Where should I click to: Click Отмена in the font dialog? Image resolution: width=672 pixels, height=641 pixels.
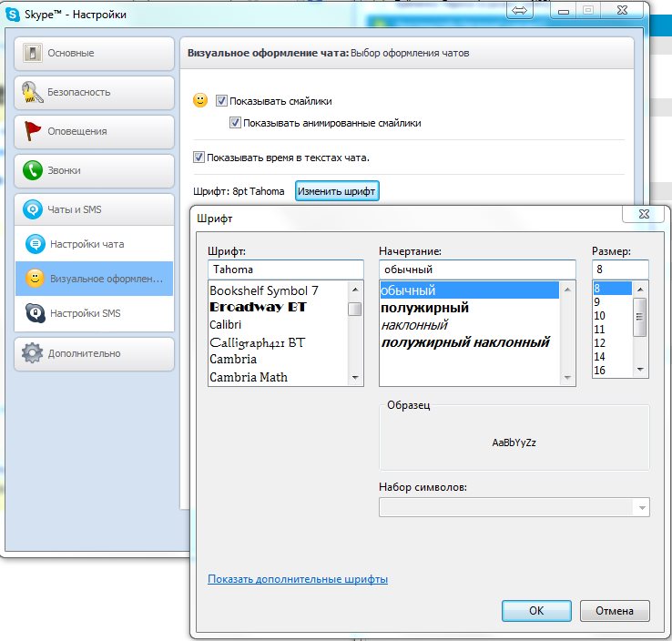(615, 611)
